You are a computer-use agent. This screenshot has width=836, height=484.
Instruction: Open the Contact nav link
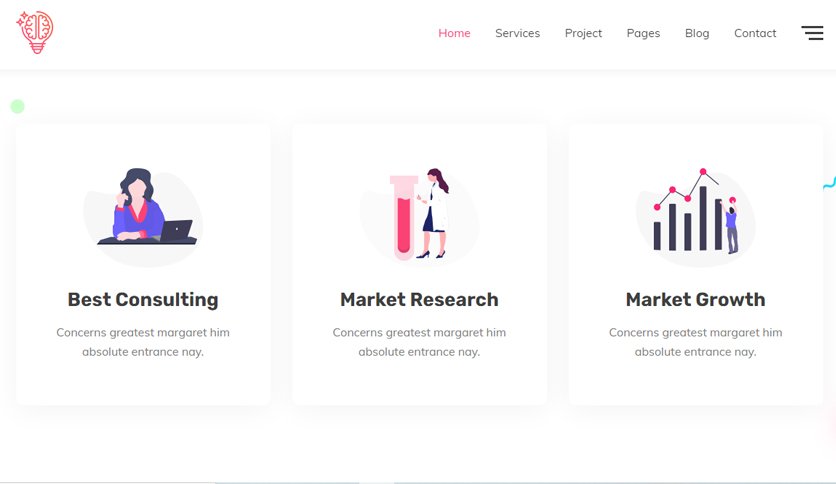click(x=755, y=33)
